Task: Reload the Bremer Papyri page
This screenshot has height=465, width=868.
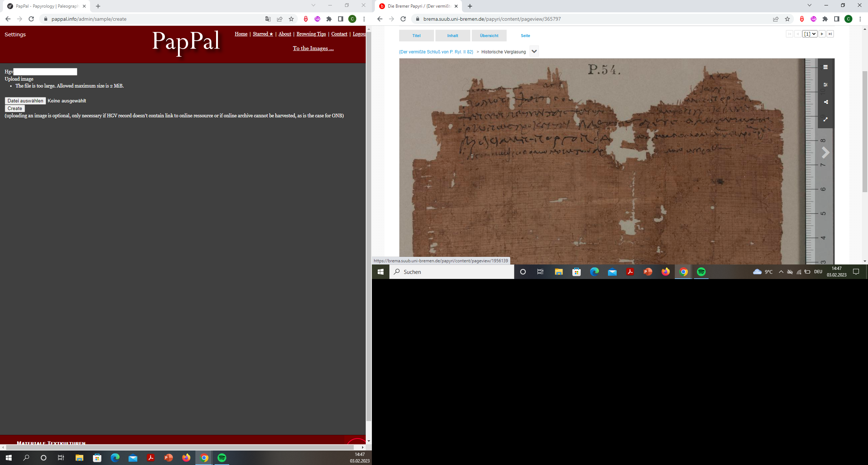Action: (x=403, y=19)
